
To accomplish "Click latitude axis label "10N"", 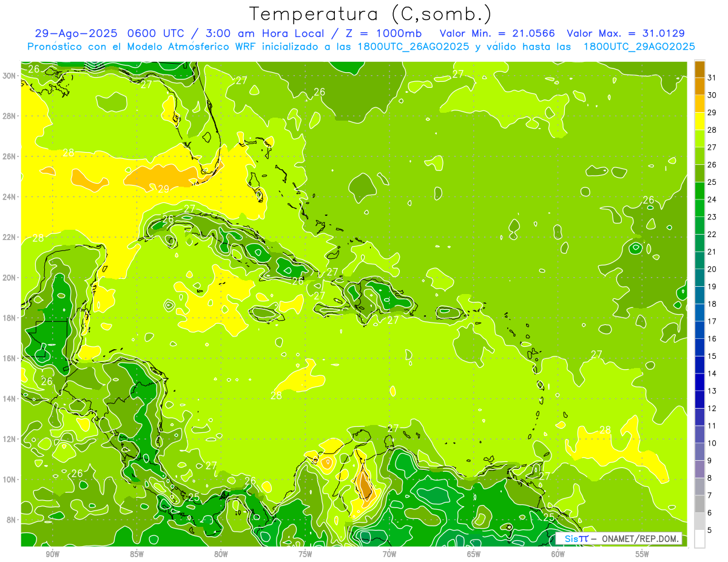I will (x=10, y=480).
